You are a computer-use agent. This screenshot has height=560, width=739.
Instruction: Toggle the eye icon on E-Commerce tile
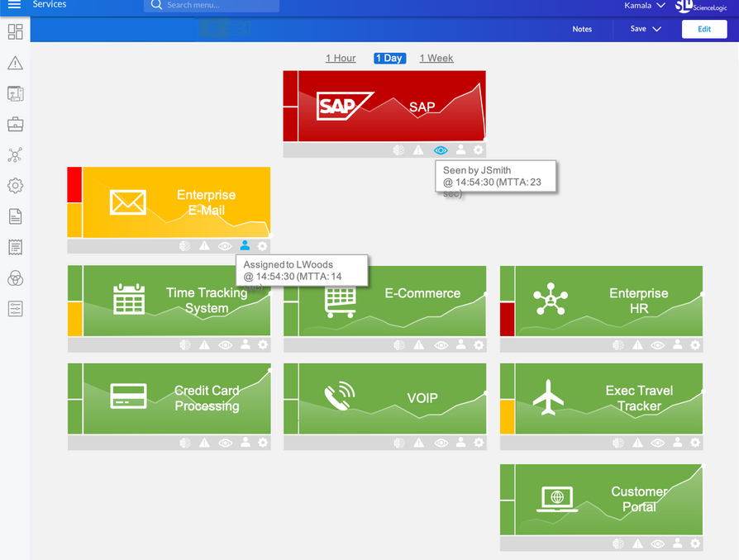(441, 345)
